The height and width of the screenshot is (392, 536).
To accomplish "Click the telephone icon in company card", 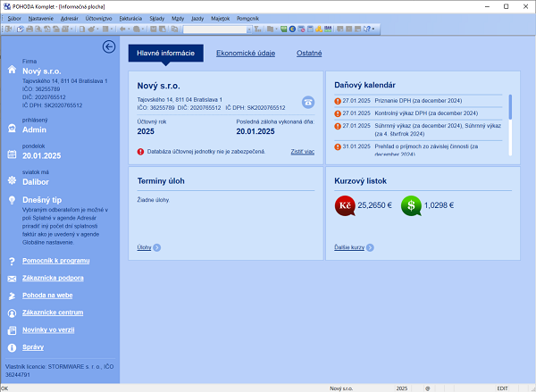I will point(308,102).
